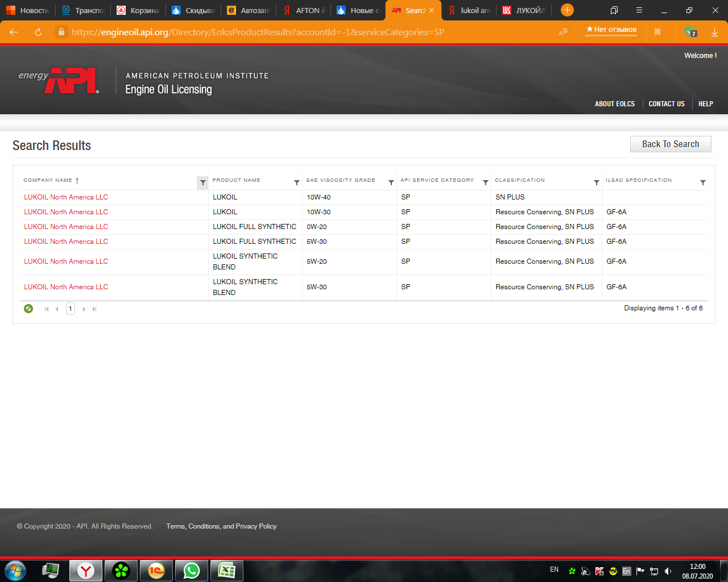Open WhatsApp from the taskbar
Image resolution: width=728 pixels, height=582 pixels.
pyautogui.click(x=192, y=571)
